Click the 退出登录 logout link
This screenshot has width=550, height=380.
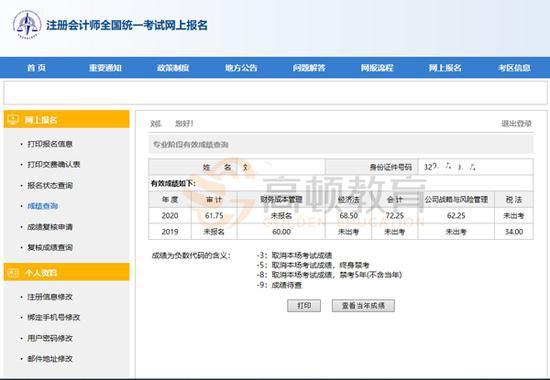click(516, 124)
